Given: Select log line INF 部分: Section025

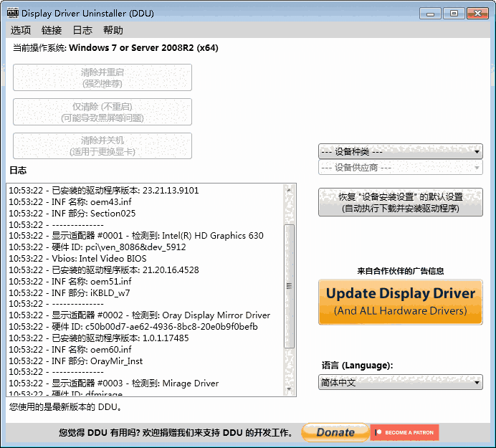Looking at the screenshot, I should click(72, 213).
